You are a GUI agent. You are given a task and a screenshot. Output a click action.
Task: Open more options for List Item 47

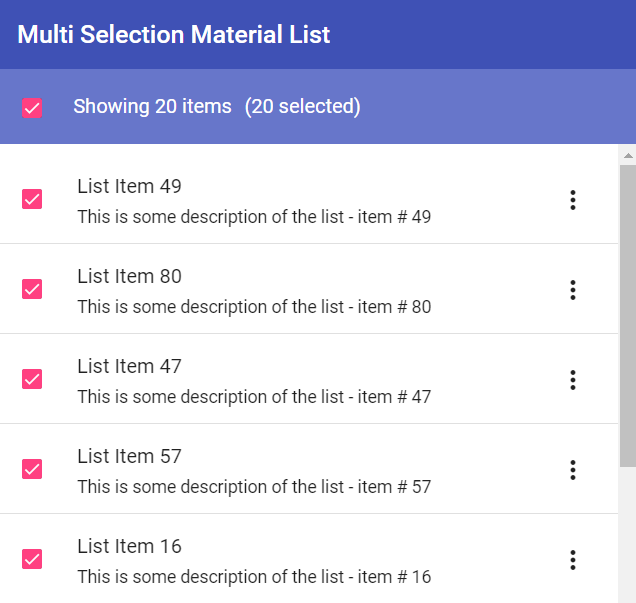[x=573, y=380]
